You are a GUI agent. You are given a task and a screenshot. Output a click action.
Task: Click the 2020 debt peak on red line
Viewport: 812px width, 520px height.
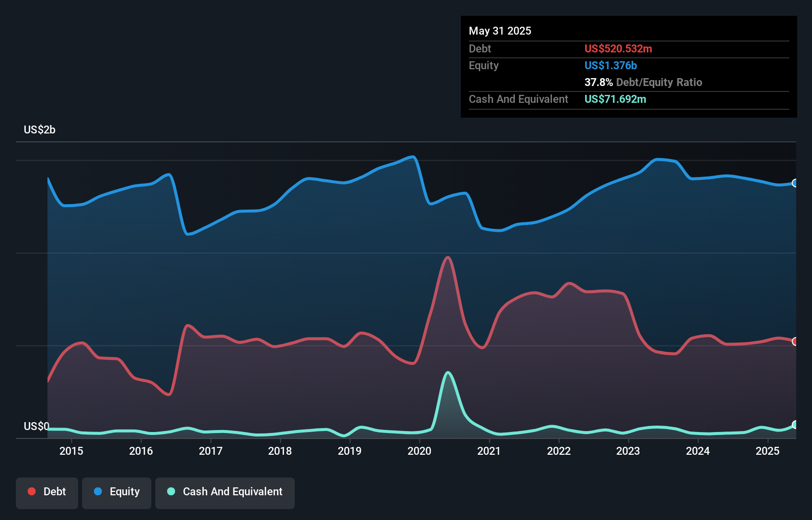coord(448,258)
